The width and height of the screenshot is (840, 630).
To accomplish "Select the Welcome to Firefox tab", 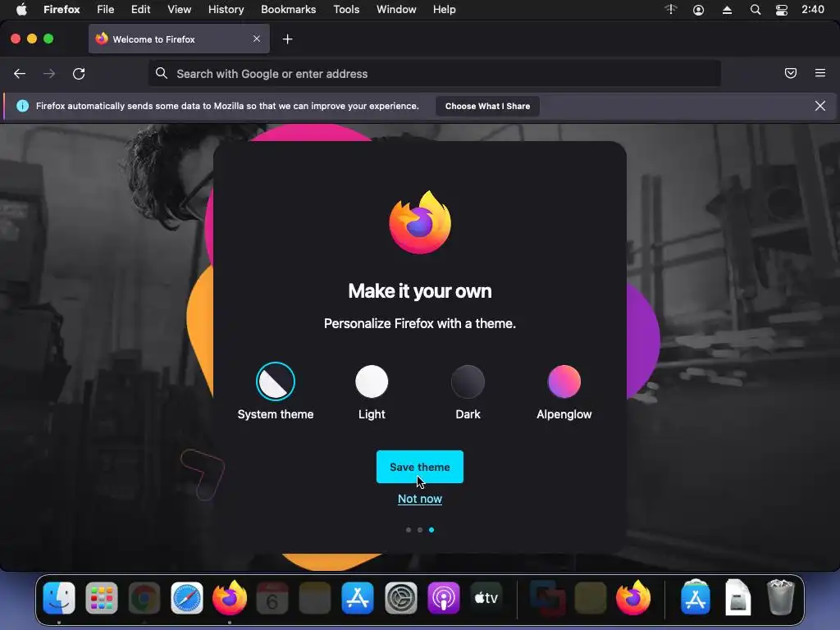I will click(x=179, y=39).
